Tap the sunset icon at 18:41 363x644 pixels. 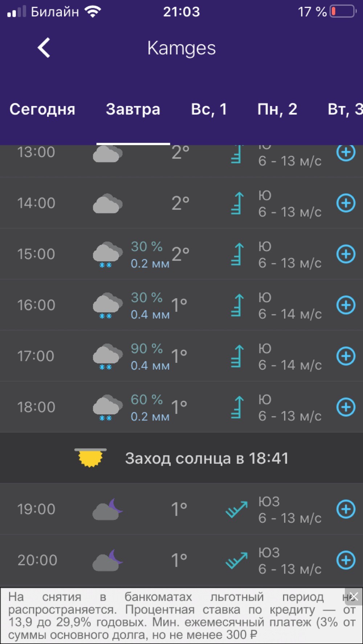[91, 458]
